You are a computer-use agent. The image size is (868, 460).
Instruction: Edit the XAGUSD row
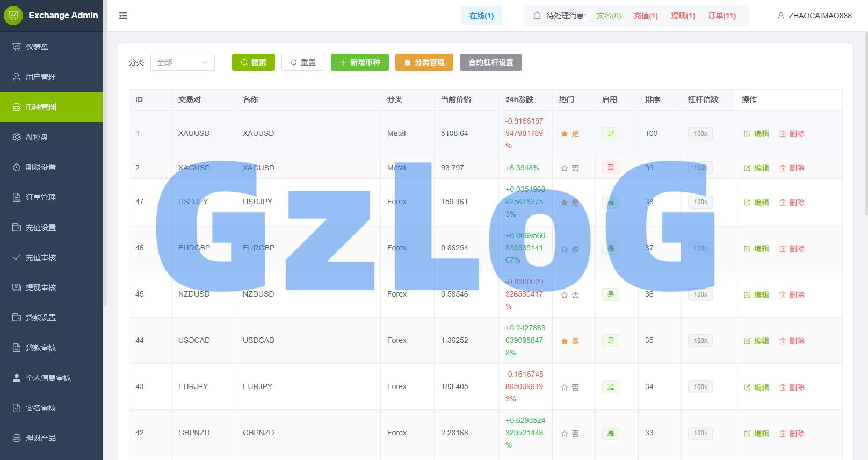pos(756,168)
